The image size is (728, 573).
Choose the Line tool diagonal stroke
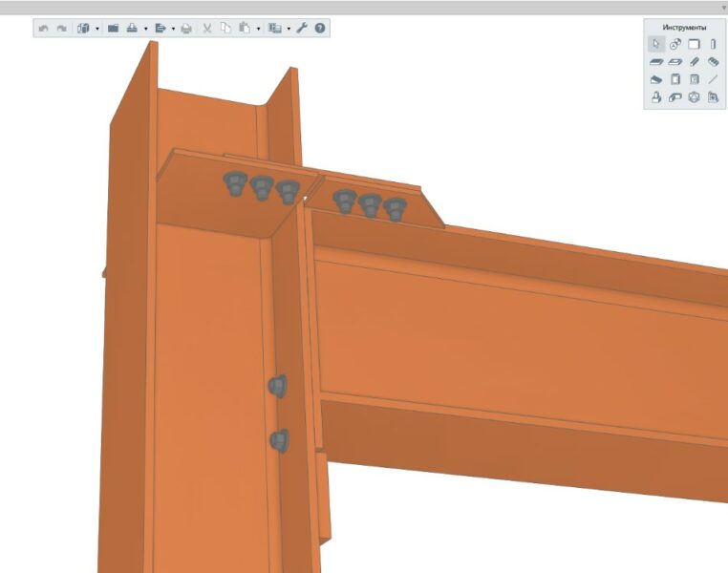click(713, 79)
